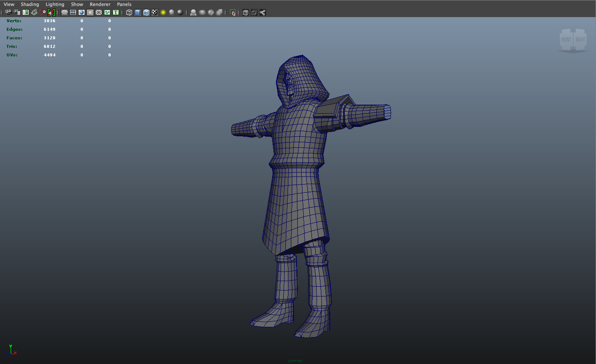Activate the 2D Pan/Zoom icon
The width and height of the screenshot is (596, 364).
tap(43, 12)
